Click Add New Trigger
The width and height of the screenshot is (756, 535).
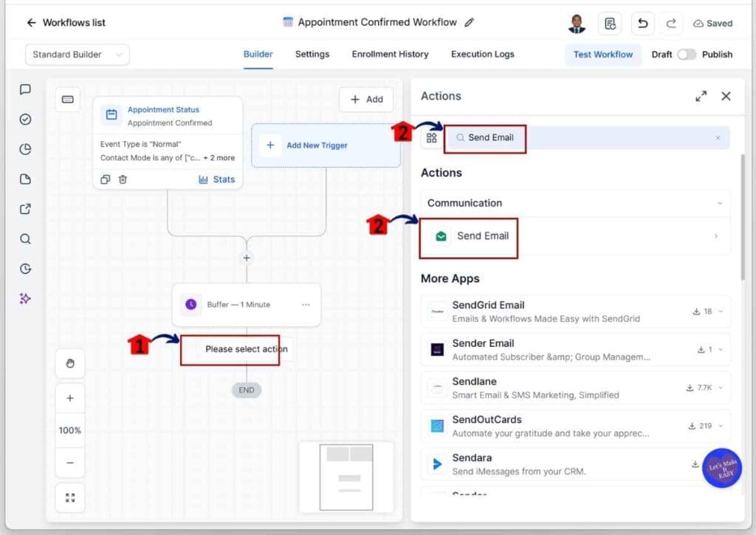click(x=326, y=145)
